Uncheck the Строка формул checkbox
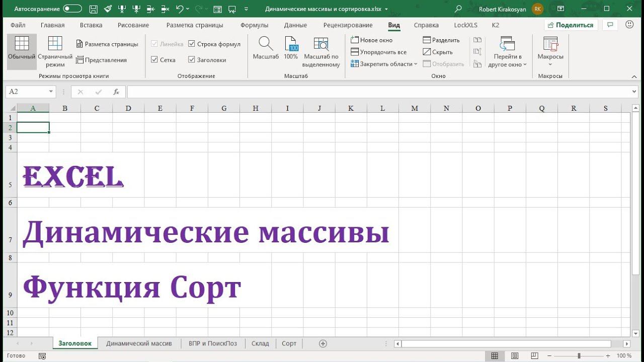Image resolution: width=644 pixels, height=362 pixels. (x=192, y=44)
